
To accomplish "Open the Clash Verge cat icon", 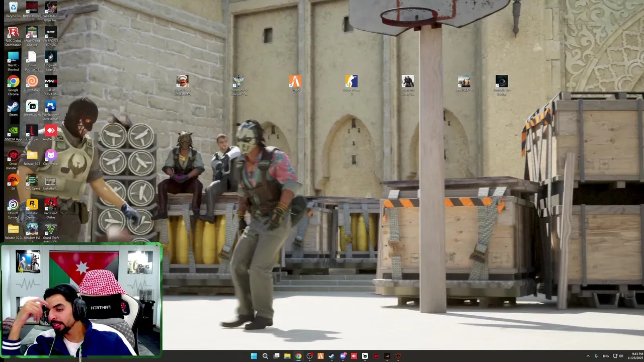I will point(51,158).
